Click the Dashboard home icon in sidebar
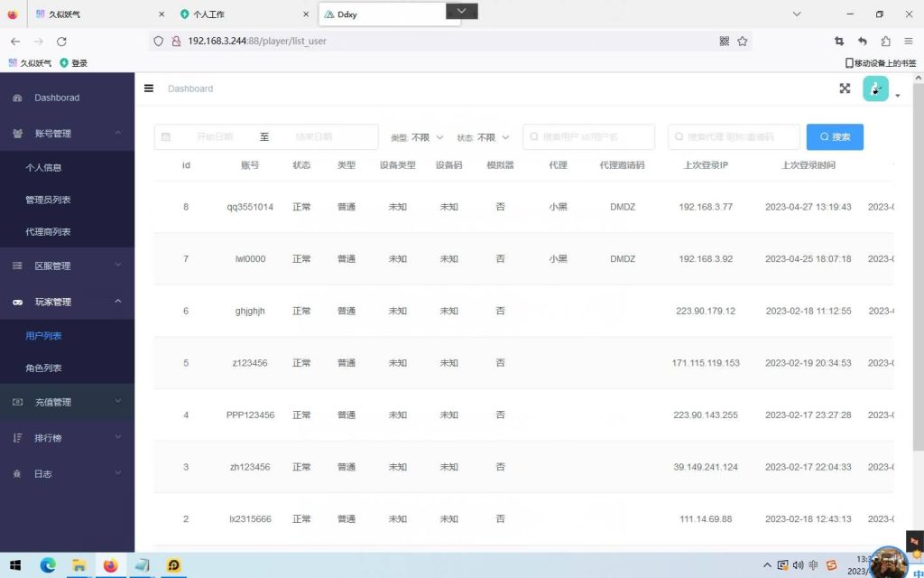Screen dimensions: 924x578 click(20, 98)
